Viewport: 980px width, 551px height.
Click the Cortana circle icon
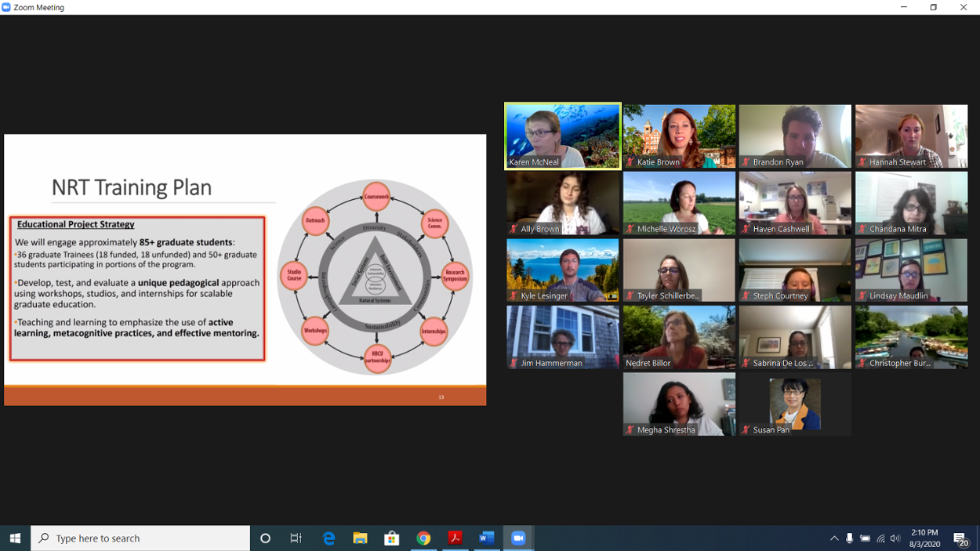coord(265,538)
